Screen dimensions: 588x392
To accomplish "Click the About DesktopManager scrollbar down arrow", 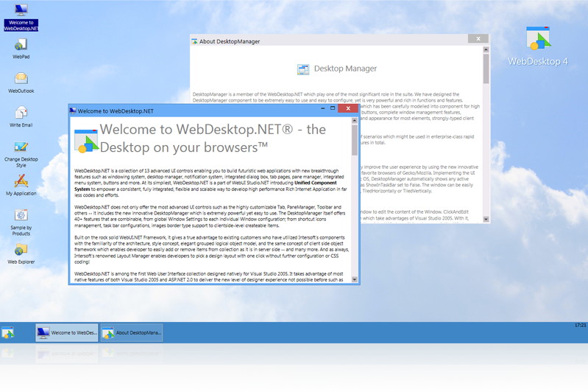I will click(486, 219).
